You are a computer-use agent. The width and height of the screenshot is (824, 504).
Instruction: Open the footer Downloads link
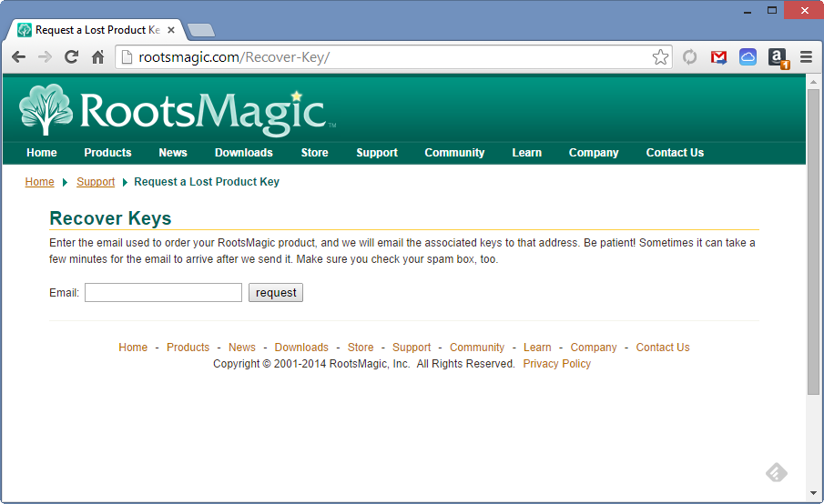(x=301, y=348)
